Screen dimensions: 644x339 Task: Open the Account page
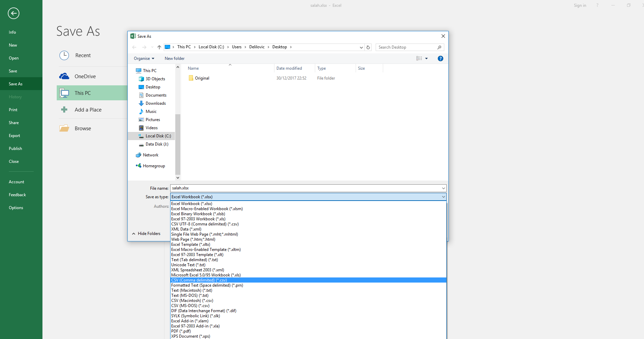click(21, 182)
